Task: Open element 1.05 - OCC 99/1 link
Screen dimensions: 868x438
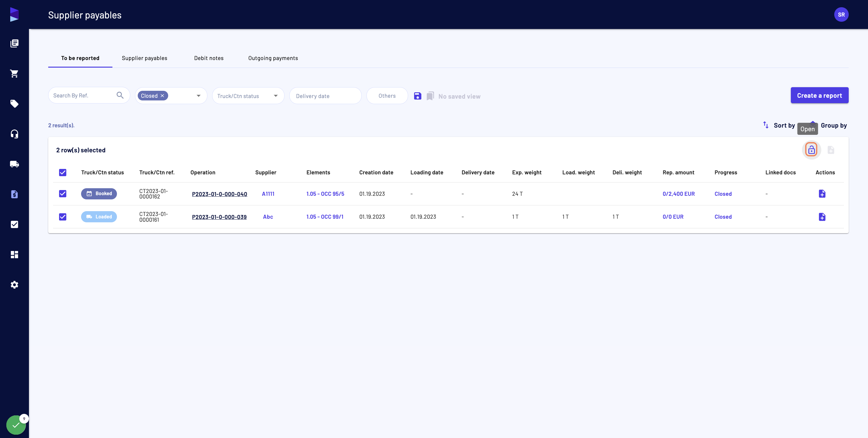Action: point(325,217)
